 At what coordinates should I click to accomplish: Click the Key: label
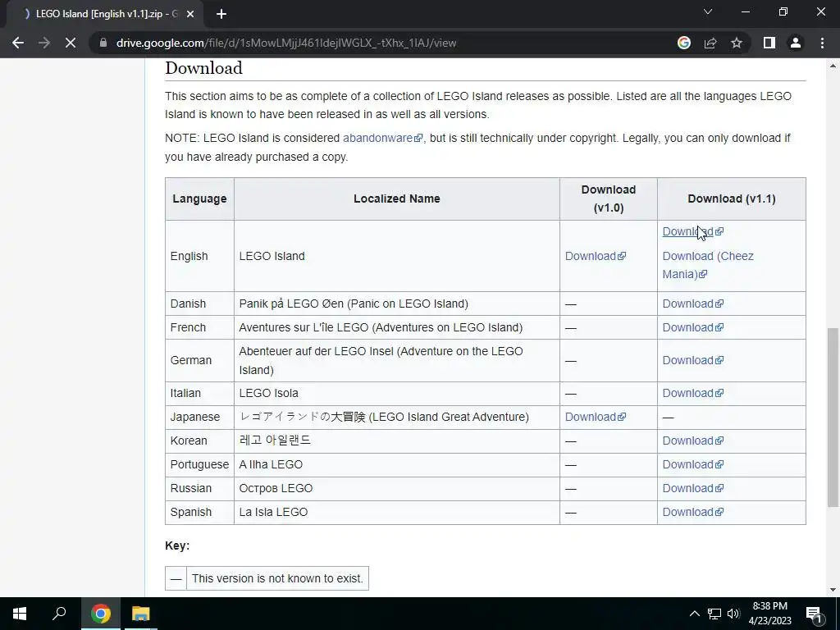(x=177, y=546)
